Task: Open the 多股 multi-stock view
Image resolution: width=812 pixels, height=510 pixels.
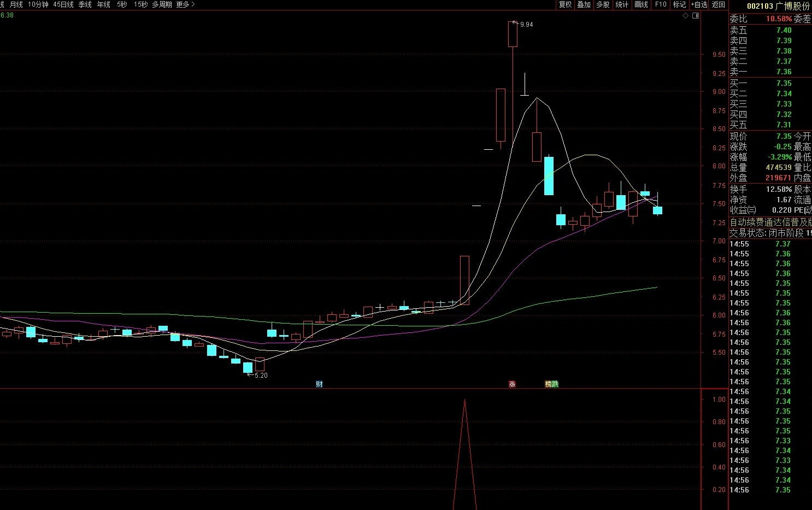Action: click(x=603, y=4)
